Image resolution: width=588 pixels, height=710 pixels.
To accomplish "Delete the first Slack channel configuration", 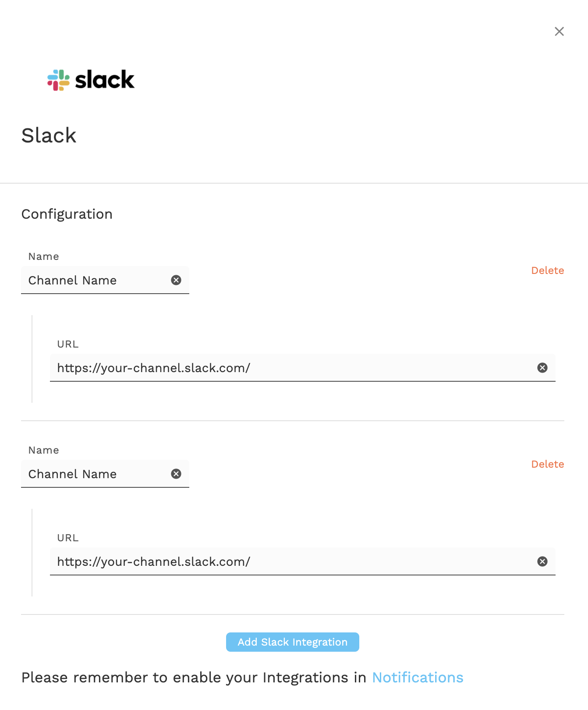I will (548, 270).
